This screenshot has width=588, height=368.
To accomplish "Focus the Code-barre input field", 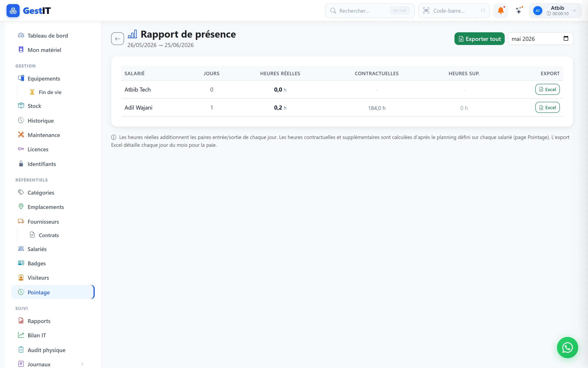I will tap(454, 10).
